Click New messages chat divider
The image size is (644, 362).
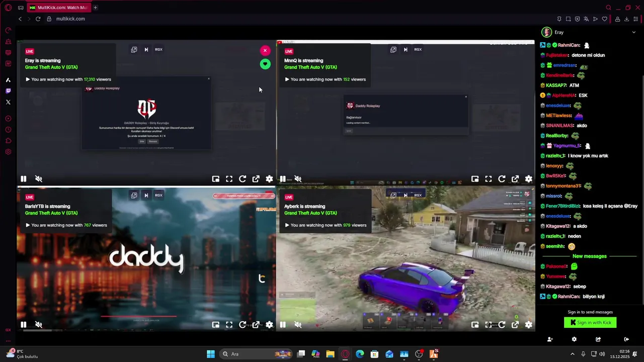(590, 256)
